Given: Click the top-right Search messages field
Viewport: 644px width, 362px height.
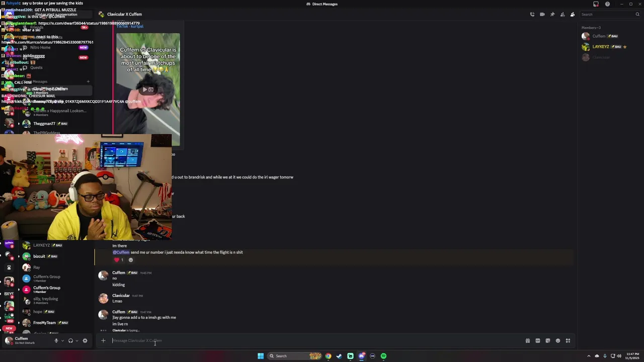Looking at the screenshot, I should point(609,14).
